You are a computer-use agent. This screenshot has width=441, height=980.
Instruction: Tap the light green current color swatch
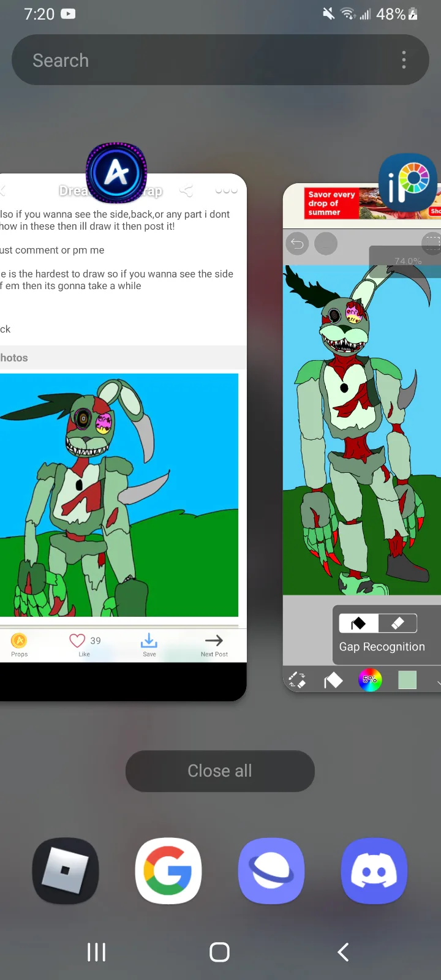pyautogui.click(x=407, y=680)
